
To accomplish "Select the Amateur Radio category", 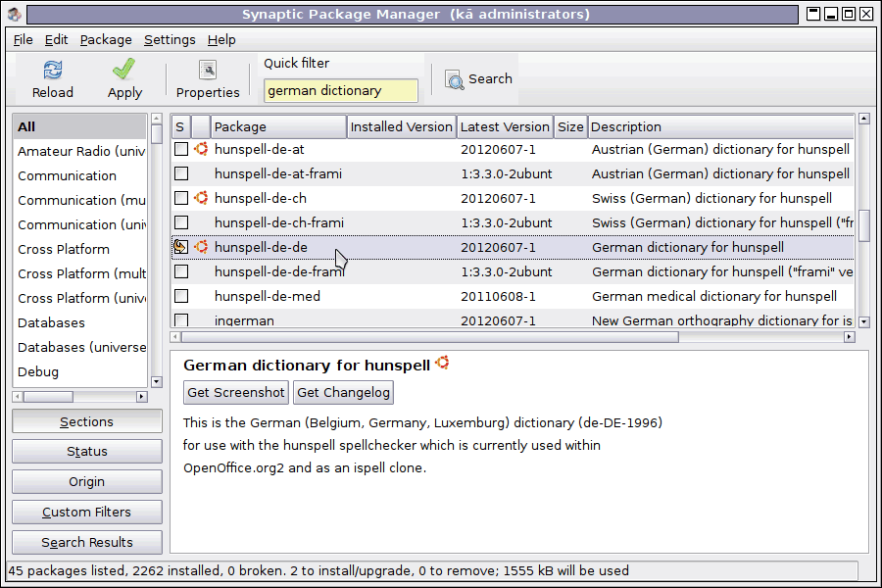I will pyautogui.click(x=80, y=151).
